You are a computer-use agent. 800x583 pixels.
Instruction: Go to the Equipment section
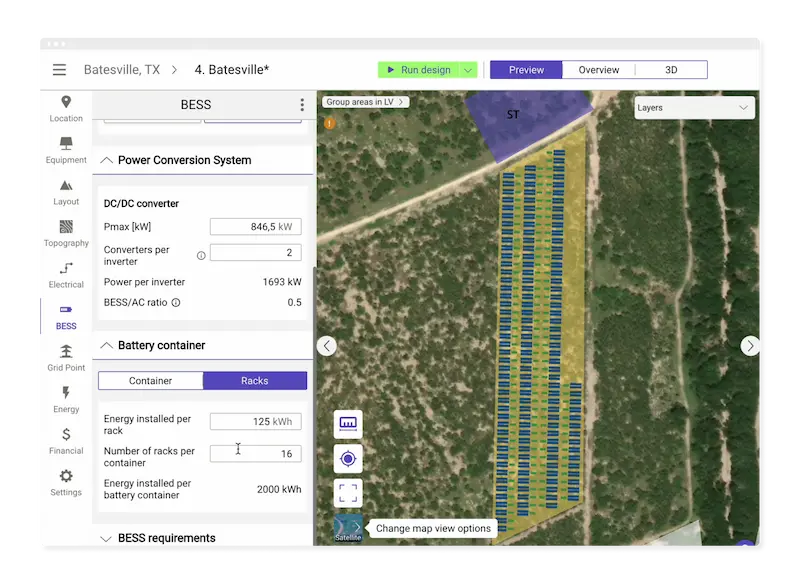(x=66, y=150)
